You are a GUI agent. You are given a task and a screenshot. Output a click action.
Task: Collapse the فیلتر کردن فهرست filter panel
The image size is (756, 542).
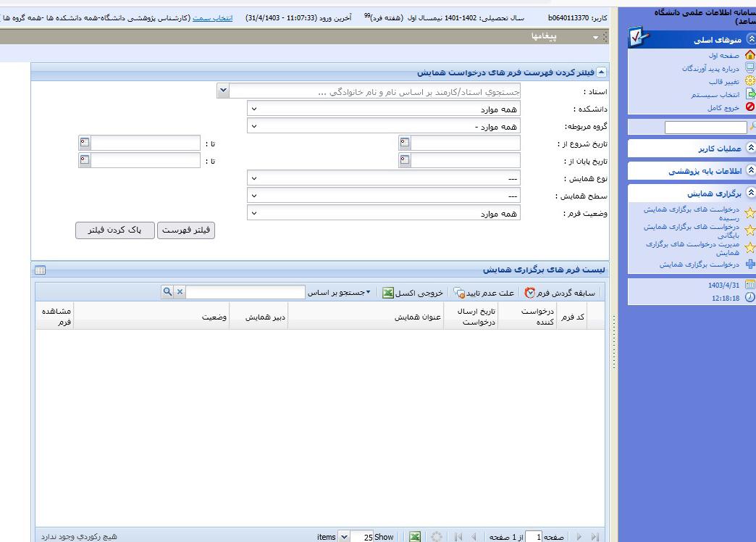601,72
